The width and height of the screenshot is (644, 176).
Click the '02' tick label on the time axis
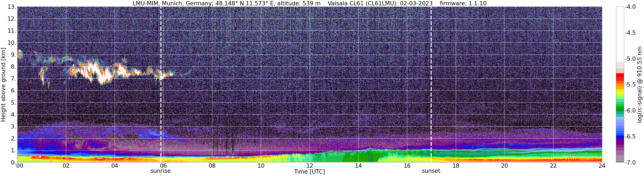pos(66,166)
